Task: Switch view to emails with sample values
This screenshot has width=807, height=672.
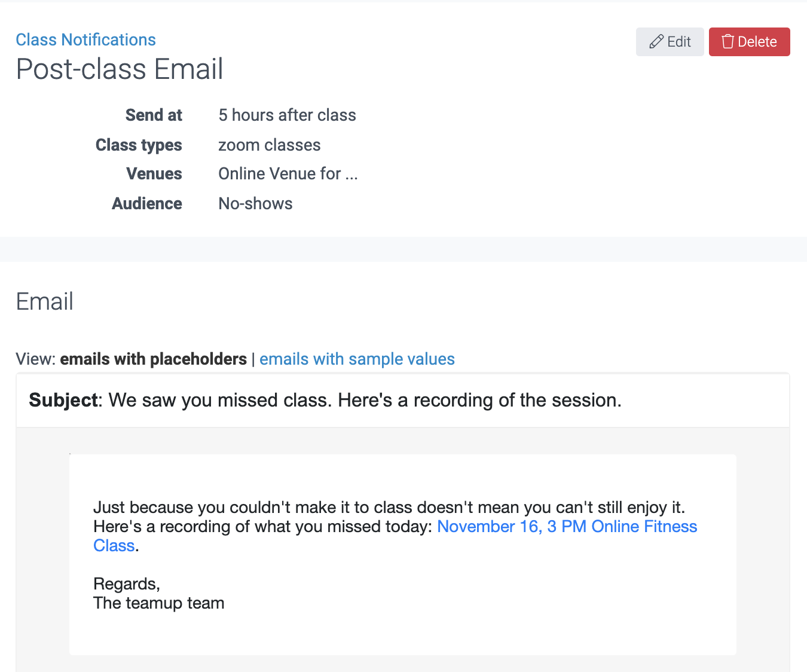Action: [357, 359]
